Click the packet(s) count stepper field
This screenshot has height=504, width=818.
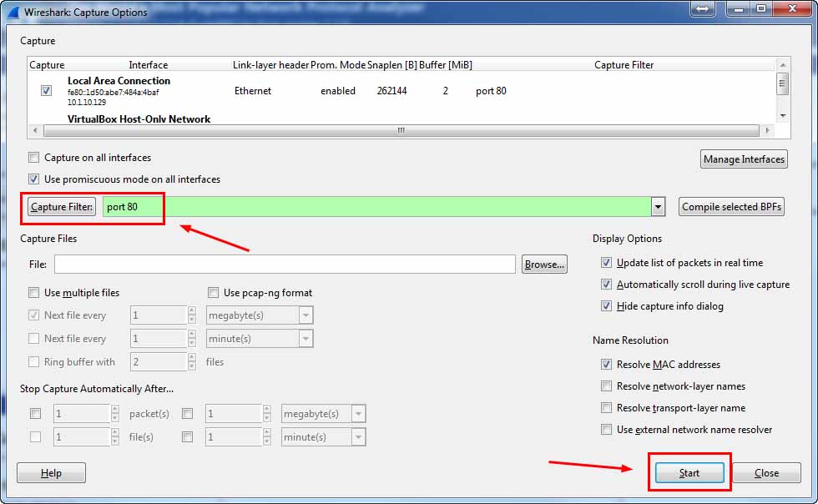87,414
